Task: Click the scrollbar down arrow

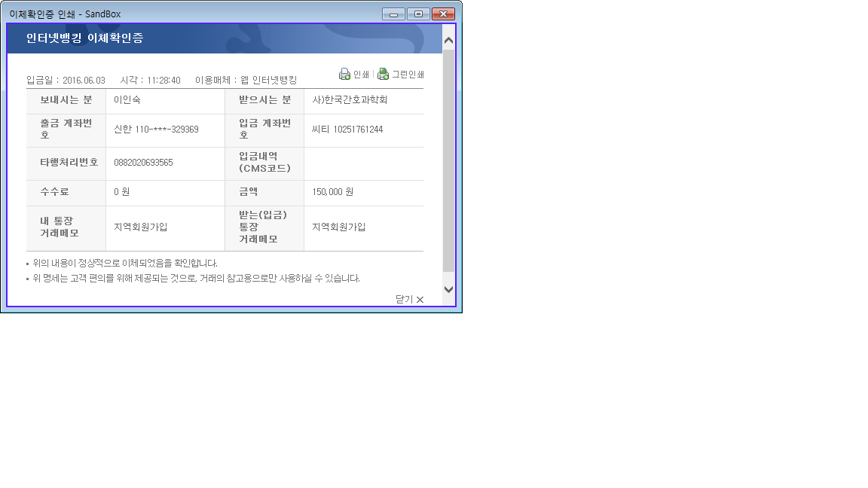Action: (448, 289)
